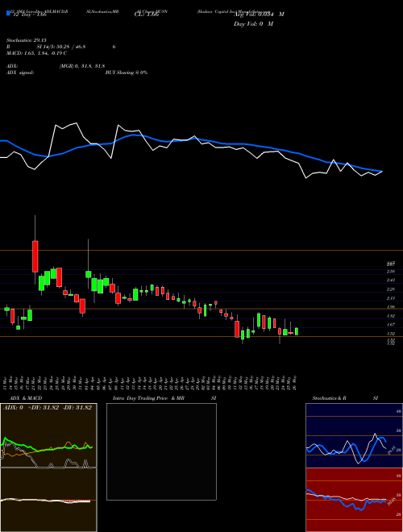Click the 1.67 price axis label

(x=390, y=325)
